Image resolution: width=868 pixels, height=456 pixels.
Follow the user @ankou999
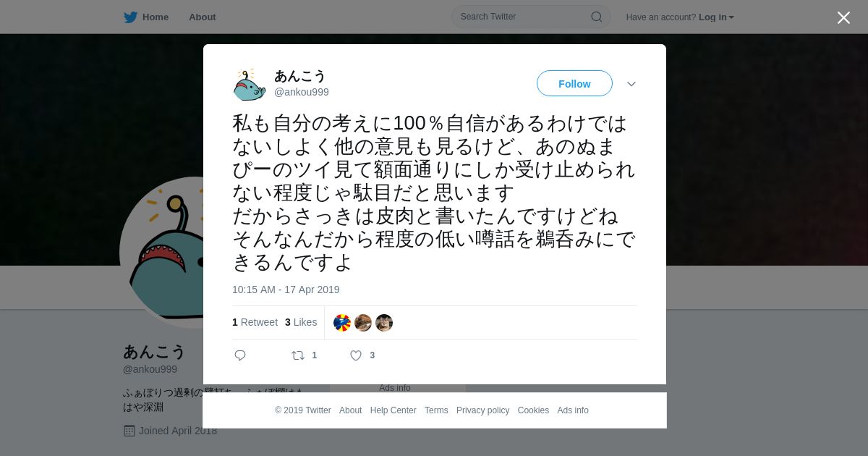tap(574, 83)
